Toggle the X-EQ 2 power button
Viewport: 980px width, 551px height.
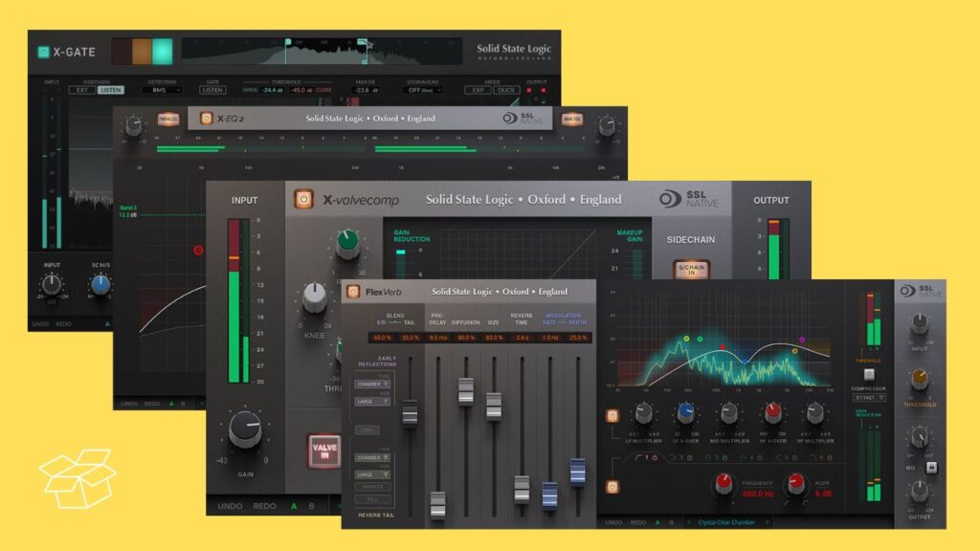pos(205,119)
